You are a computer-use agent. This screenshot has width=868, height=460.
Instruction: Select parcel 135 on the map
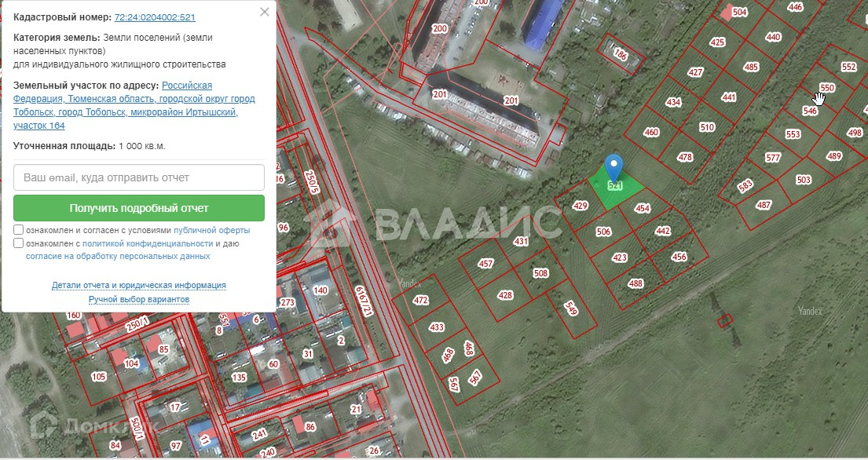239,378
